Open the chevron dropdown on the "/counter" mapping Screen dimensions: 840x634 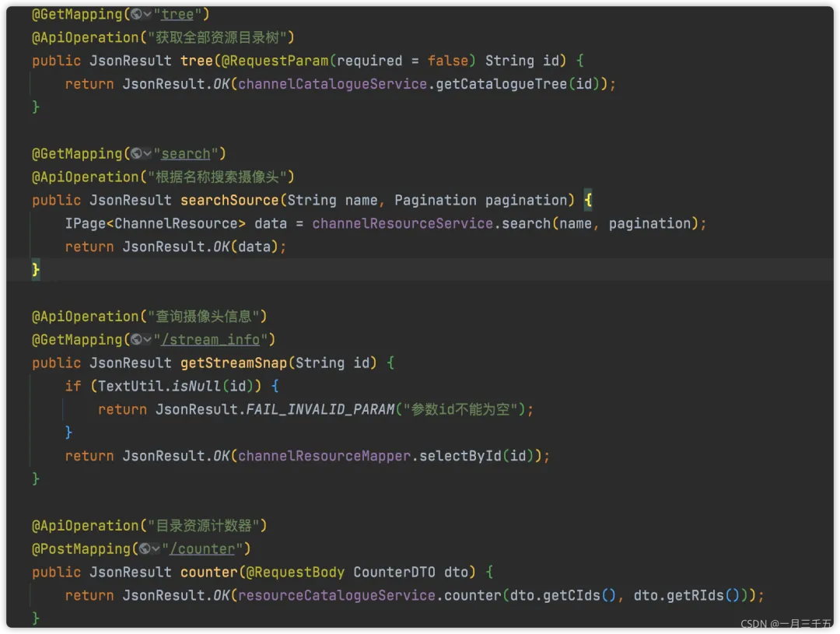(x=156, y=548)
